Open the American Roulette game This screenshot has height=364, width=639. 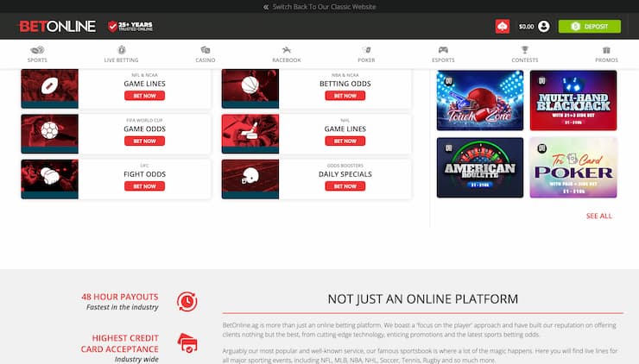[480, 167]
